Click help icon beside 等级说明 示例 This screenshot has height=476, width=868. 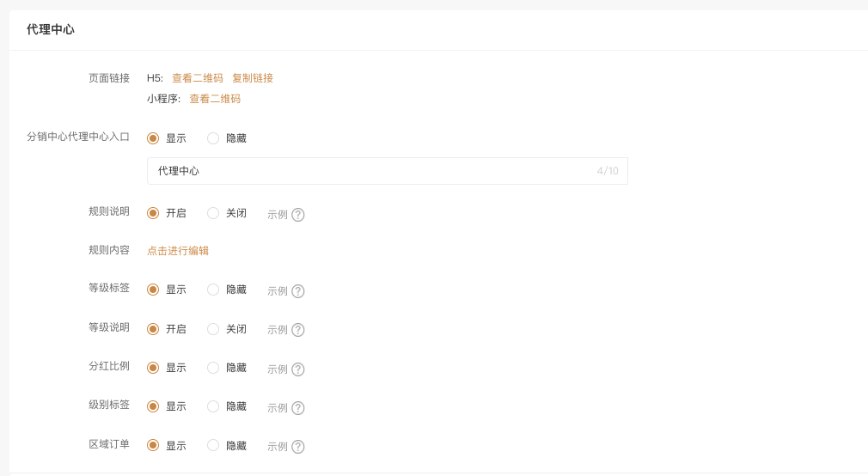pos(298,330)
